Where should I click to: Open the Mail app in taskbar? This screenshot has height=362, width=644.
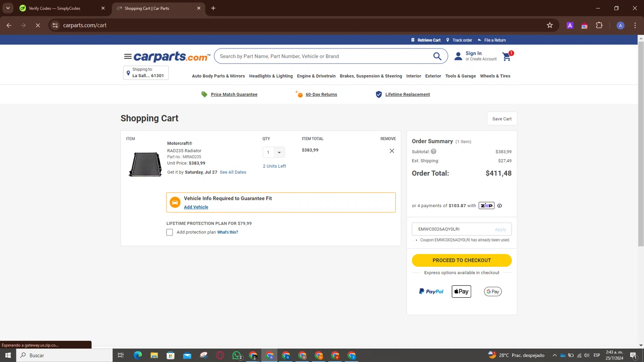[x=187, y=355]
